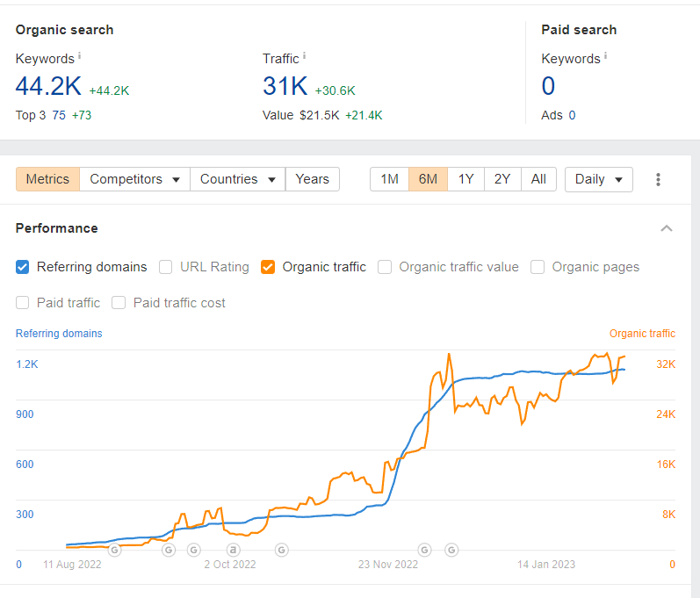This screenshot has height=598, width=700.
Task: Click the +44.2K keywords change figure
Action: 110,90
